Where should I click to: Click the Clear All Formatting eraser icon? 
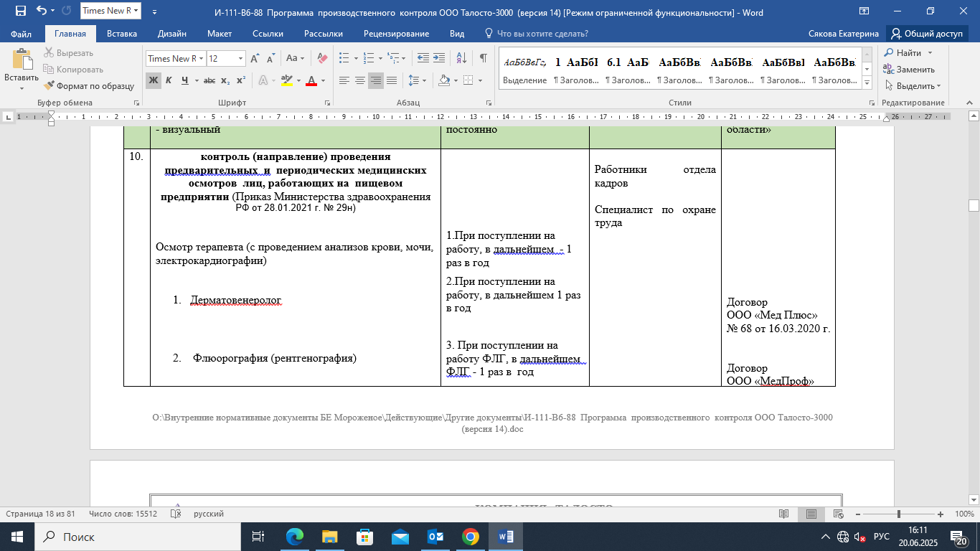coord(322,59)
